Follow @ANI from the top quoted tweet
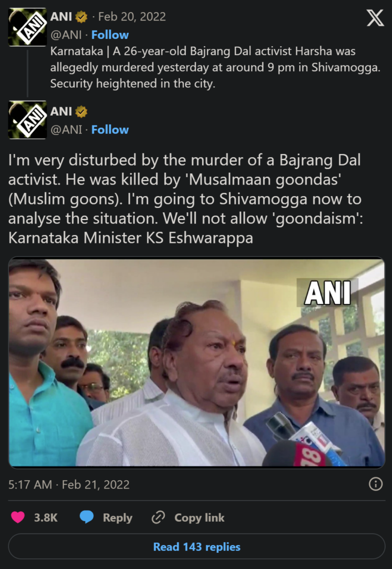This screenshot has height=569, width=392. (110, 35)
